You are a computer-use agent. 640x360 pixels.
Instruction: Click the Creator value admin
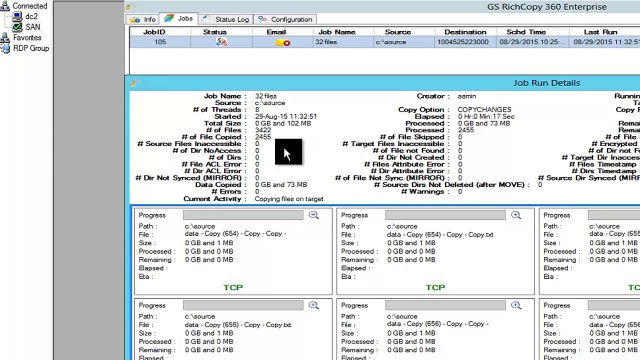coord(467,96)
